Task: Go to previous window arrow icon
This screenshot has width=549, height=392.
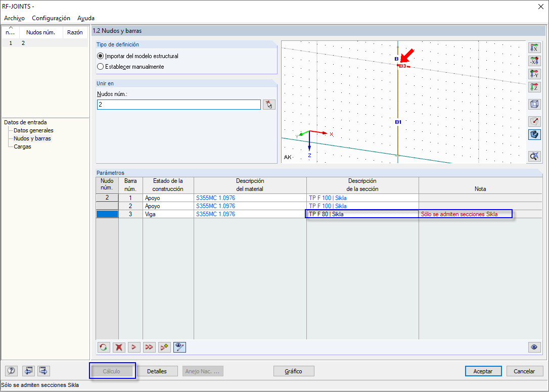Action: 28,371
